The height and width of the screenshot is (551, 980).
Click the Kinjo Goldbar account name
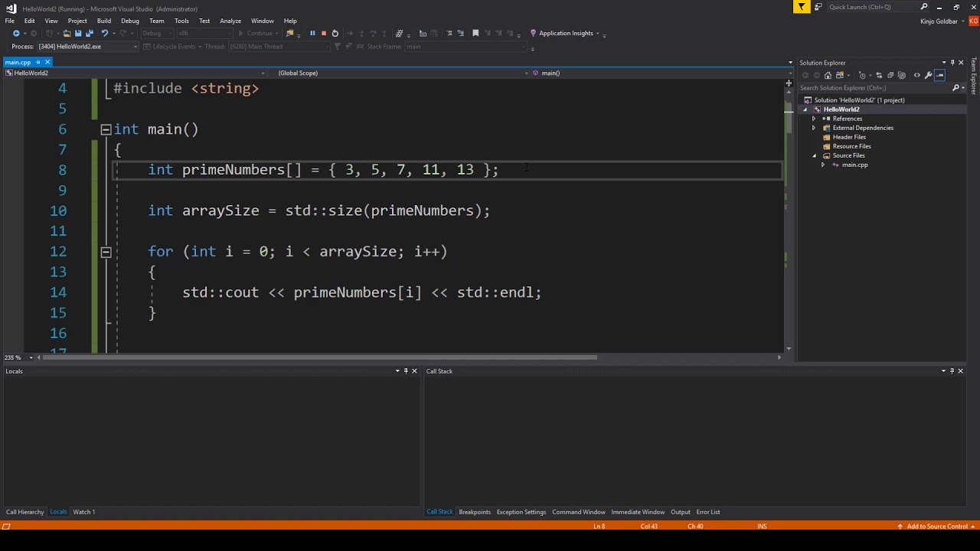939,21
